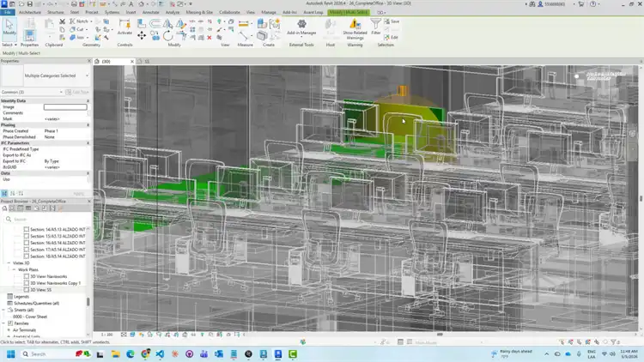This screenshot has height=362, width=644.
Task: Collapse the Work Plans tree node
Action: 14,269
